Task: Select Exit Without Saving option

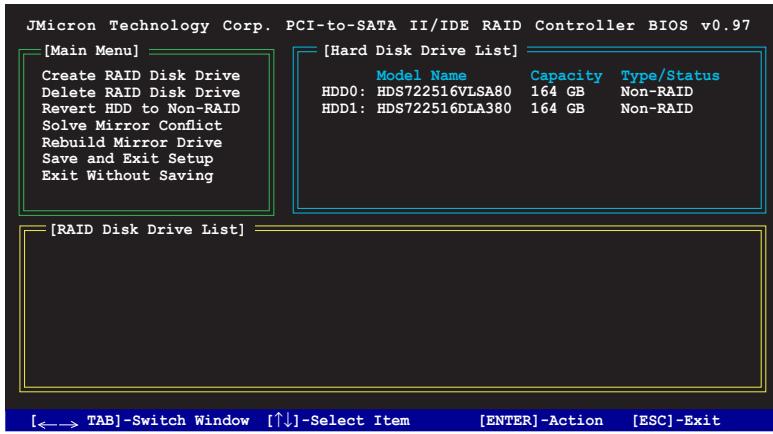Action: pos(127,176)
